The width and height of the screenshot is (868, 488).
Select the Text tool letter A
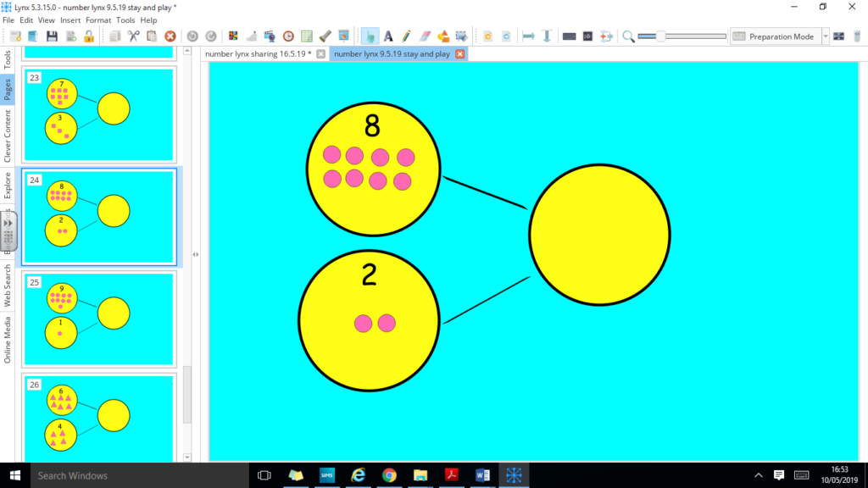click(388, 36)
